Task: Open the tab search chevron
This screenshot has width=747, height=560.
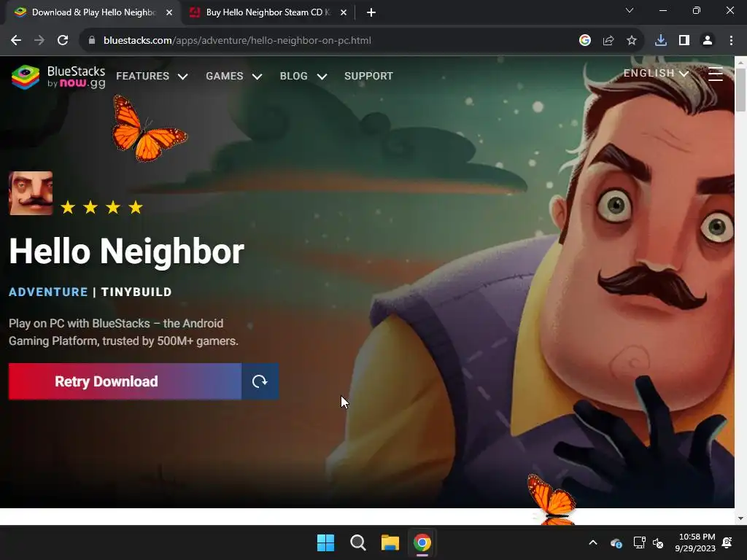Action: click(630, 10)
